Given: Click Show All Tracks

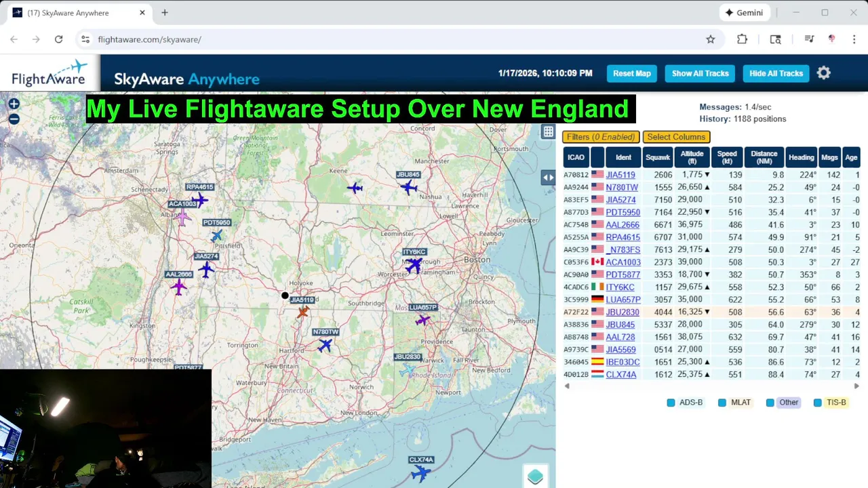Looking at the screenshot, I should click(x=700, y=73).
